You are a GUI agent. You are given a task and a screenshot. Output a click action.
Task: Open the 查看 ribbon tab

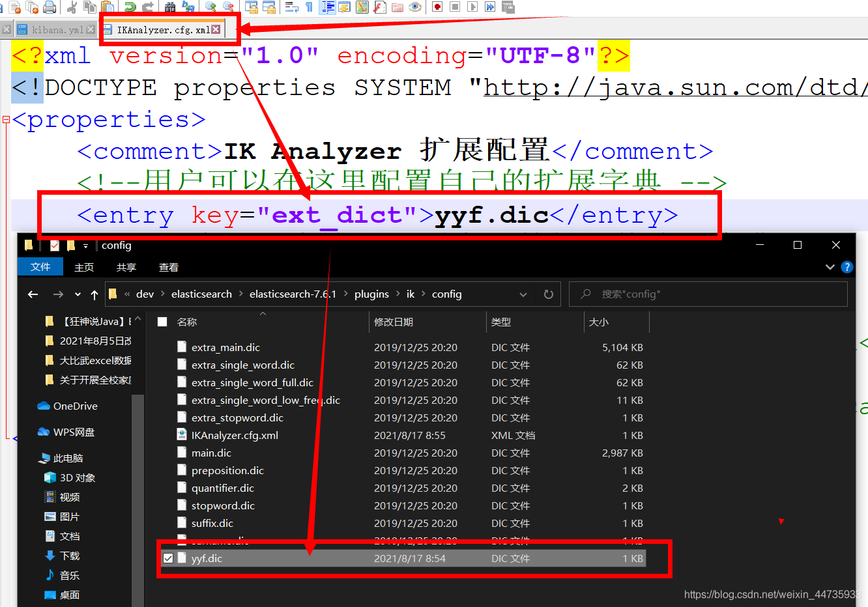(x=169, y=267)
